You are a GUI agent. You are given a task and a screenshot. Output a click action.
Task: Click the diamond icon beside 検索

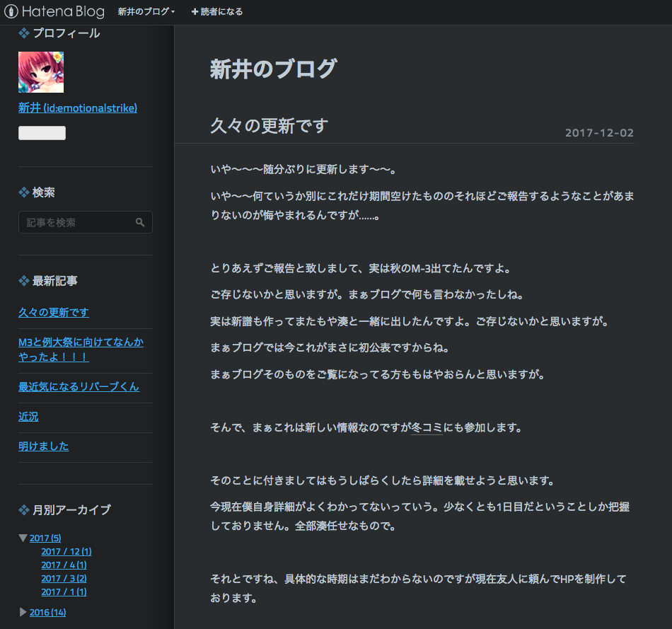22,192
